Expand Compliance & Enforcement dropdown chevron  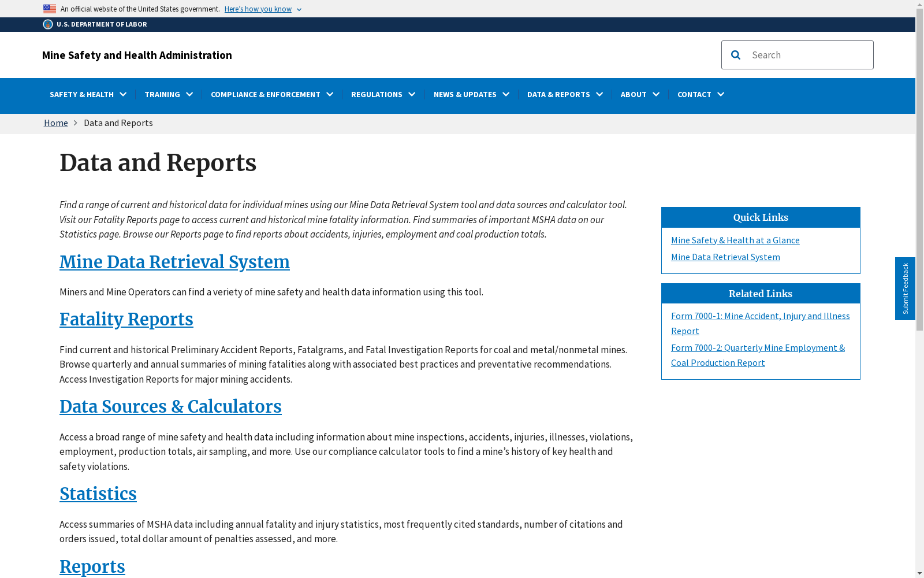pos(330,94)
